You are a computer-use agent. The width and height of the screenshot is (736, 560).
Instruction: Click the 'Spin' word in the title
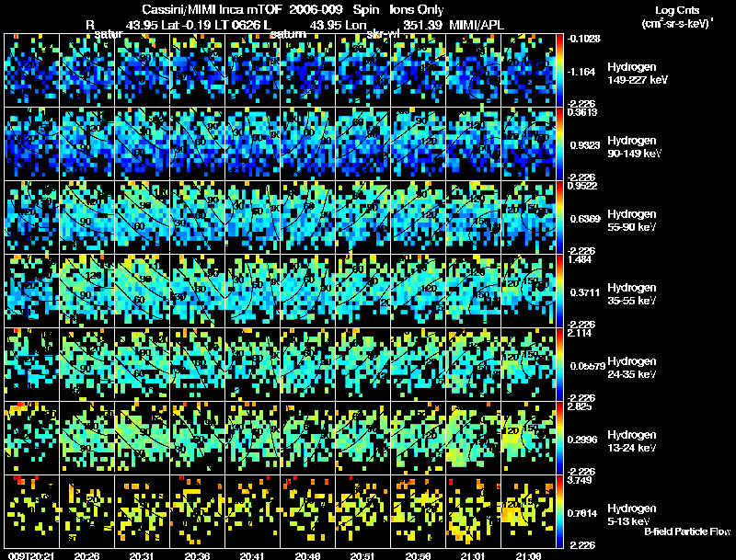(365, 10)
